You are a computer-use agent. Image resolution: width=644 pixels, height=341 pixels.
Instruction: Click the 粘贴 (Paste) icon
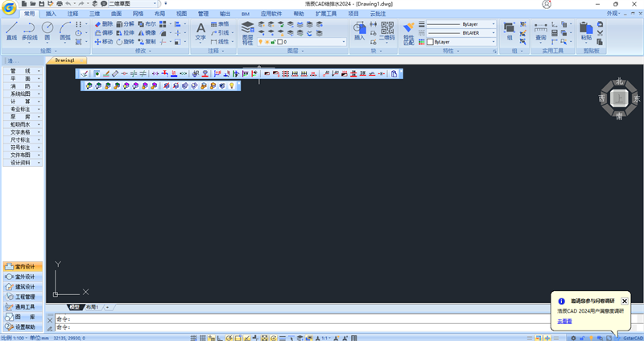point(585,31)
